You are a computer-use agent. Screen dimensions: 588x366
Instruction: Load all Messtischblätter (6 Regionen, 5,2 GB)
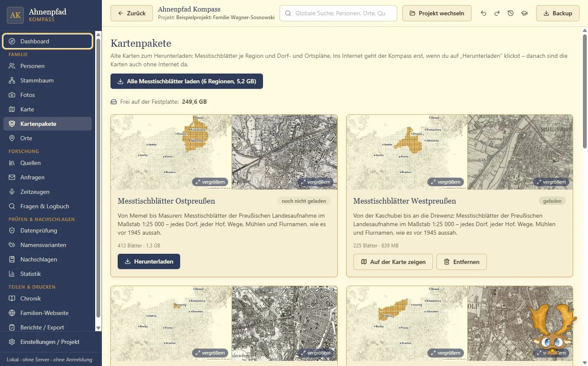tap(187, 81)
